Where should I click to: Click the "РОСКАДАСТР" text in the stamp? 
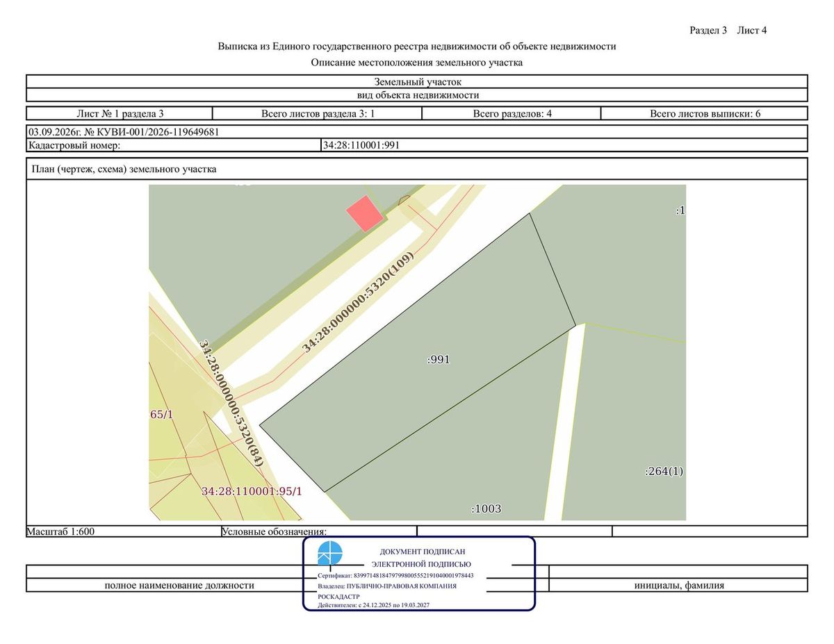[338, 596]
